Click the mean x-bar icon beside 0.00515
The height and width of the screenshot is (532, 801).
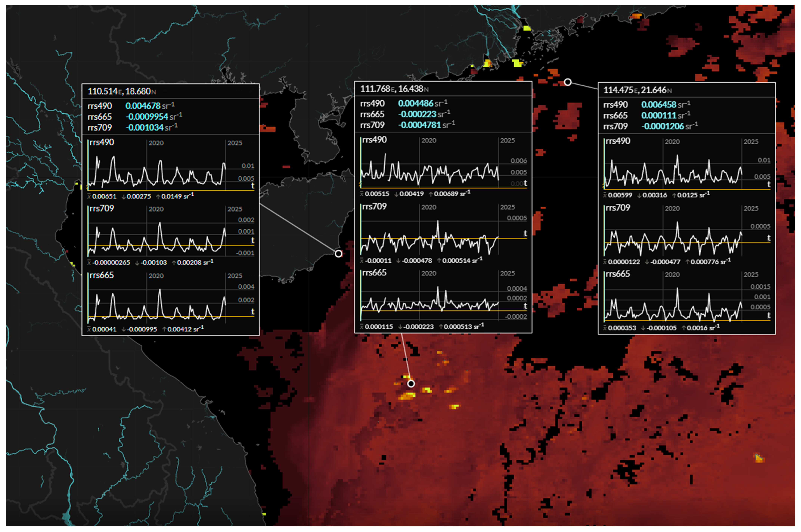coord(362,194)
